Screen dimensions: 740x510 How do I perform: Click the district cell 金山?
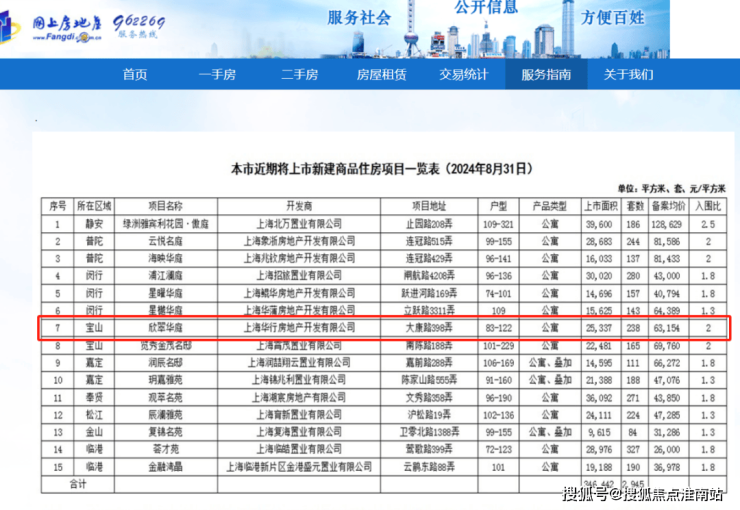tap(94, 432)
